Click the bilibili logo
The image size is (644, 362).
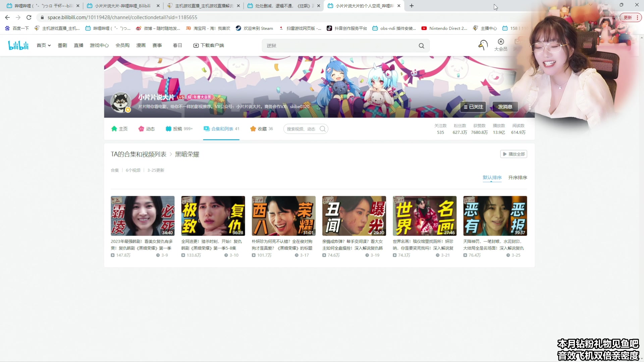pyautogui.click(x=18, y=45)
